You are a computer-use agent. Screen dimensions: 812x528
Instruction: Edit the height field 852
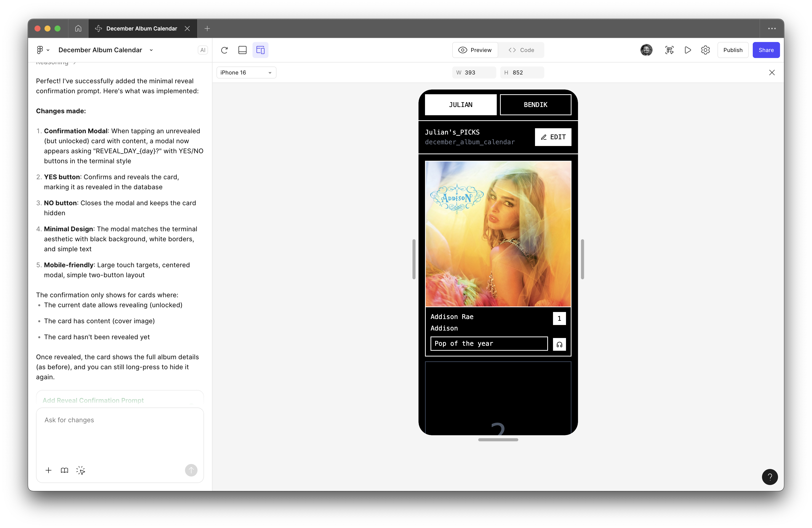[x=522, y=73]
